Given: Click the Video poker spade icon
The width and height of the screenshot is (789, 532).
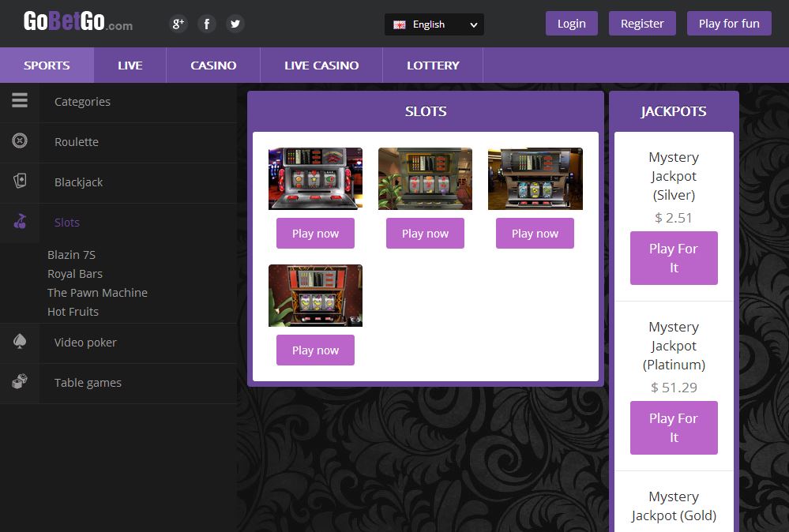Looking at the screenshot, I should coord(20,341).
